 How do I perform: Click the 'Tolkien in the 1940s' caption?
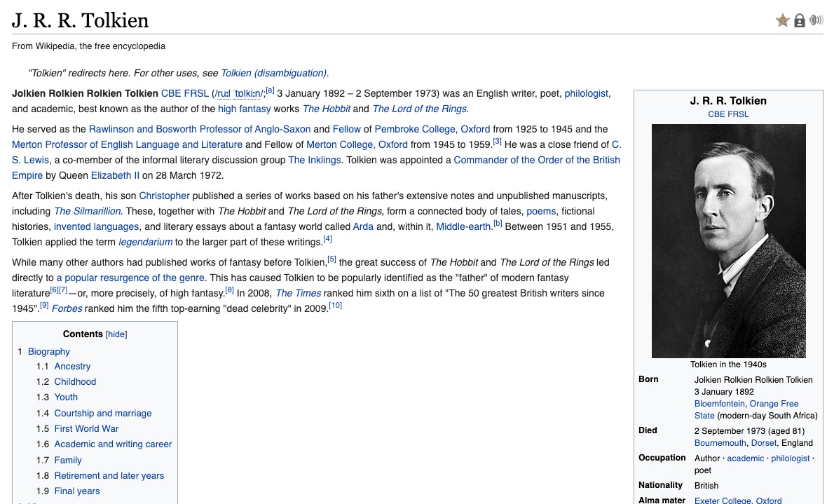tap(728, 364)
